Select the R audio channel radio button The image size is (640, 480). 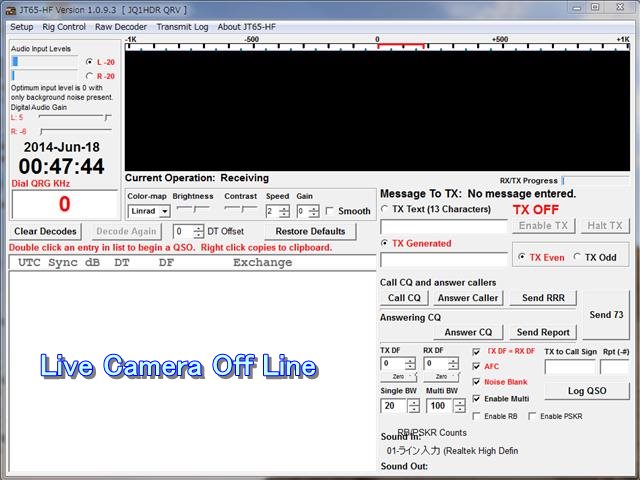[x=89, y=76]
